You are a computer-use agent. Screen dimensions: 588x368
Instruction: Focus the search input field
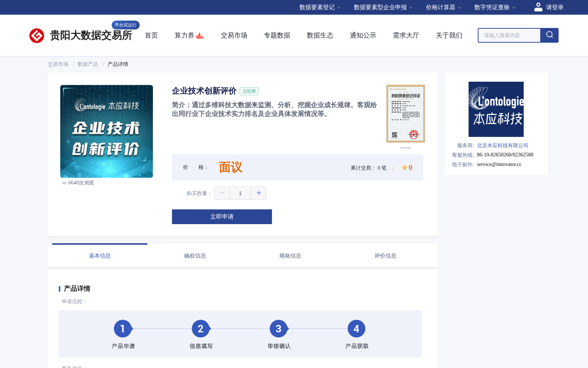click(509, 35)
